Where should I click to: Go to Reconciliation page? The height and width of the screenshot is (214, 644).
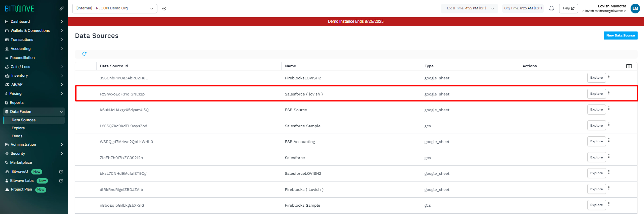pyautogui.click(x=22, y=58)
